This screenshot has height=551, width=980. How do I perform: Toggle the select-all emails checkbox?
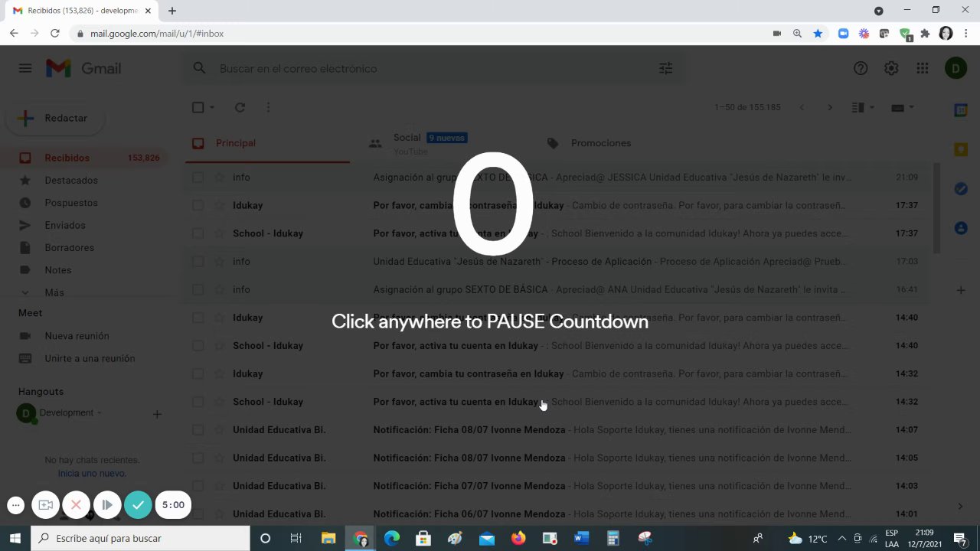click(x=198, y=108)
